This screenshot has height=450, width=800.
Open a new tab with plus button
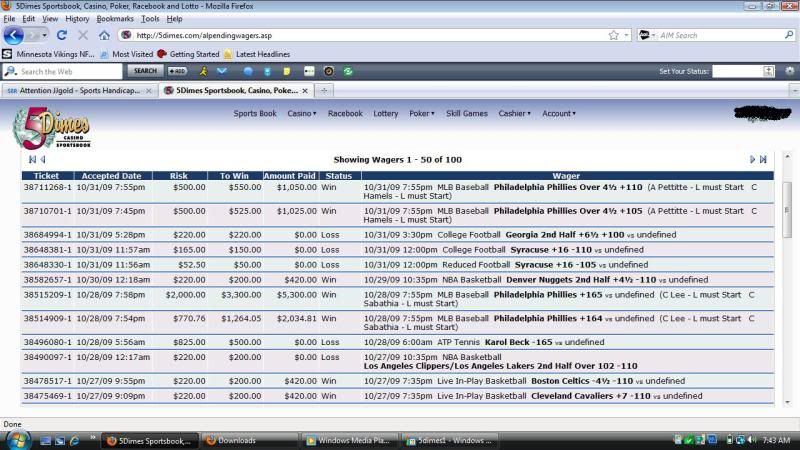pos(323,90)
